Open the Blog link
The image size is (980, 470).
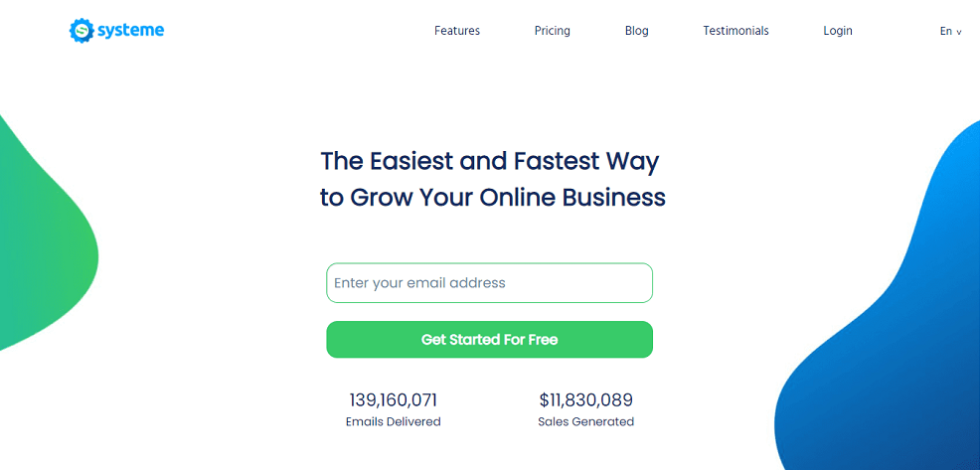tap(637, 31)
